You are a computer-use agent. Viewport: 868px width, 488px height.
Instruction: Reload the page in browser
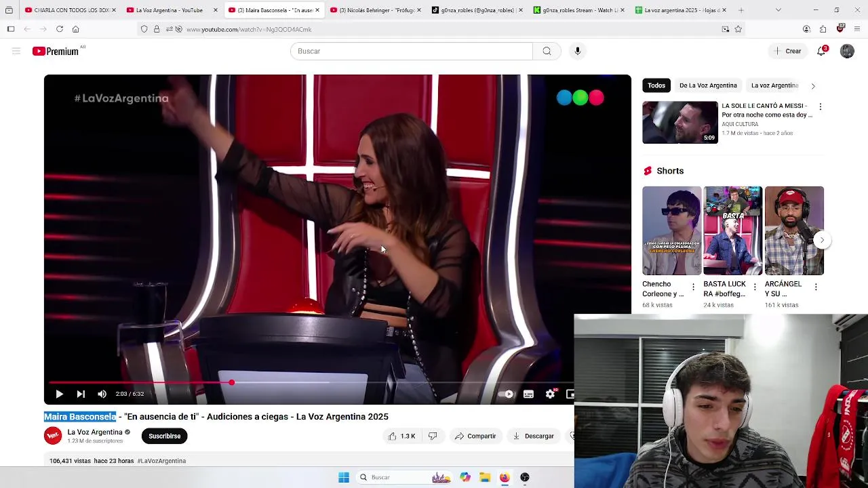click(x=60, y=29)
